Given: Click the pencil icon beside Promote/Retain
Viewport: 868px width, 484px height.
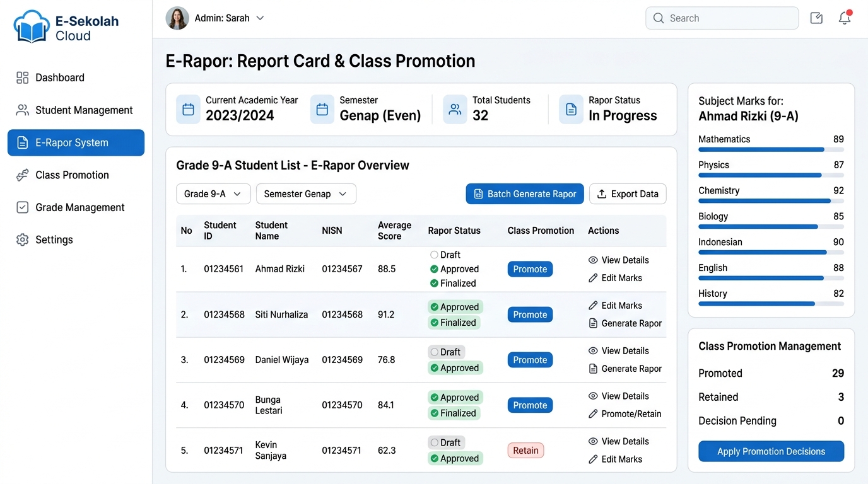Looking at the screenshot, I should [x=593, y=414].
